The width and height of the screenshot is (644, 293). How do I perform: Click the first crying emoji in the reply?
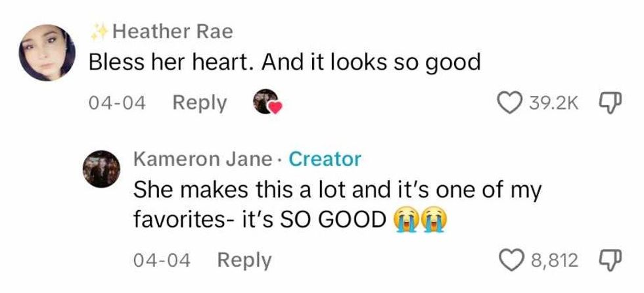click(x=407, y=221)
